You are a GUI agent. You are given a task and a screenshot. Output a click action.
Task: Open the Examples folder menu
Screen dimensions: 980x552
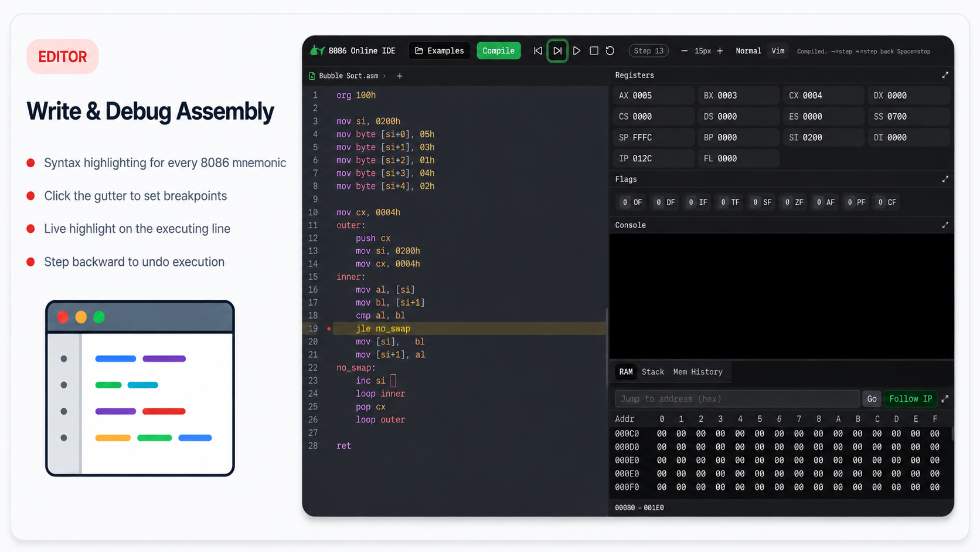coord(440,51)
